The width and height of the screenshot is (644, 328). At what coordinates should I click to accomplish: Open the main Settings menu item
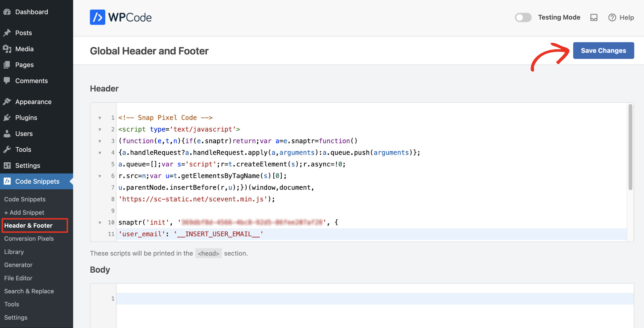coord(36,165)
